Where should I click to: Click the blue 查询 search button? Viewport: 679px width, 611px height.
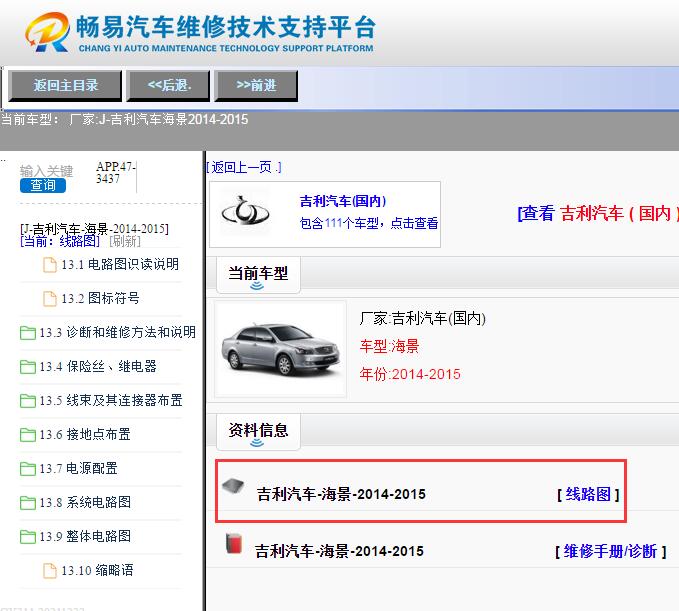click(x=43, y=185)
